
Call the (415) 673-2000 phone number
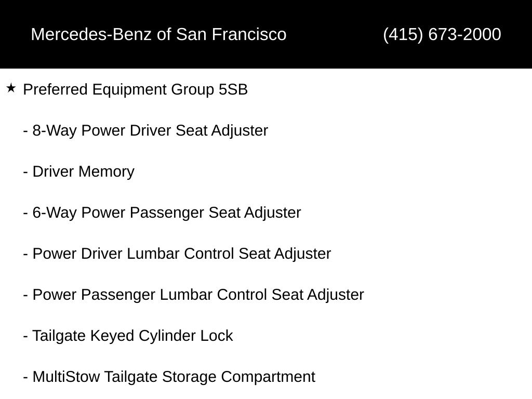442,34
